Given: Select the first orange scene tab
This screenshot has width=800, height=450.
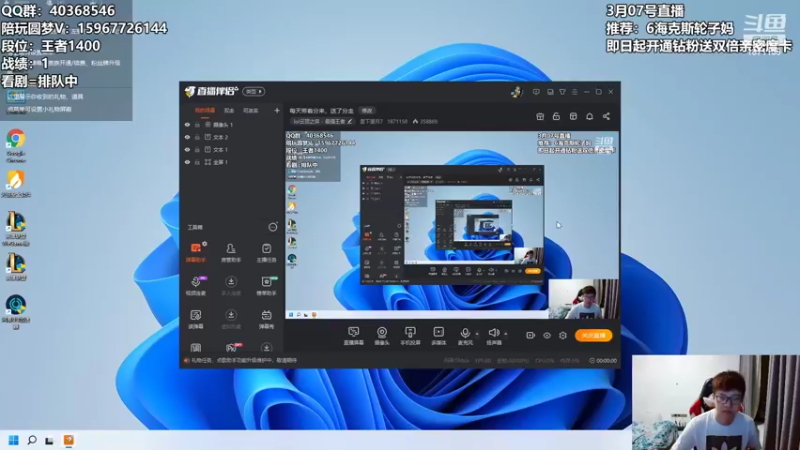Looking at the screenshot, I should (x=205, y=110).
